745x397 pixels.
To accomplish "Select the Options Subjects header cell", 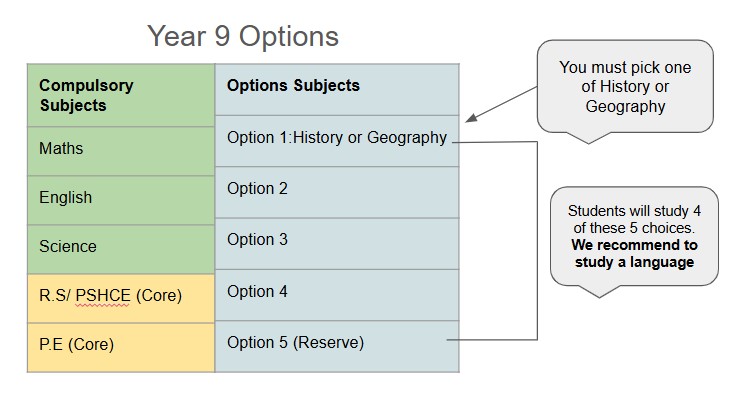I will click(337, 89).
